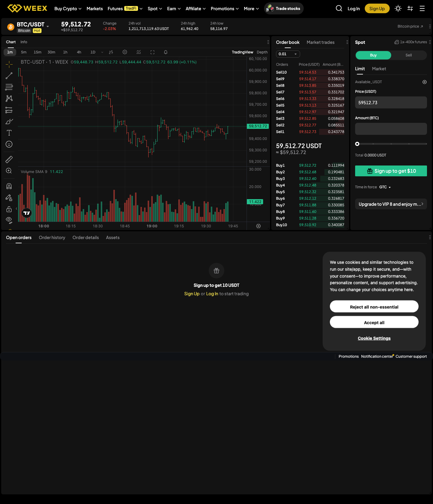The width and height of the screenshot is (433, 504).
Task: Switch chart view to Depth
Action: [262, 52]
